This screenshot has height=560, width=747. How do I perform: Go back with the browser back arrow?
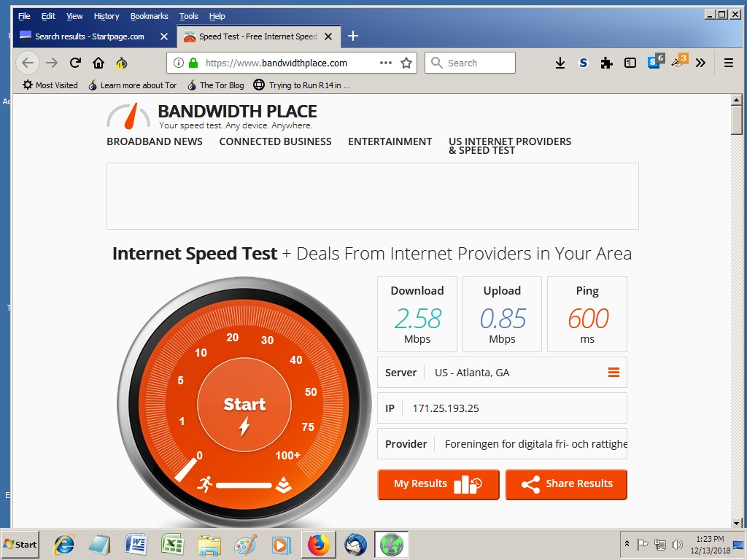coord(28,63)
